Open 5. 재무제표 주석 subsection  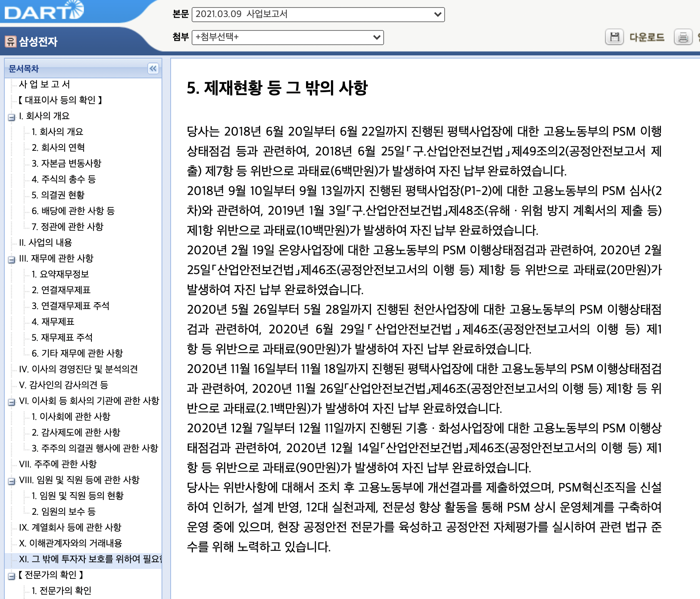[x=62, y=337]
